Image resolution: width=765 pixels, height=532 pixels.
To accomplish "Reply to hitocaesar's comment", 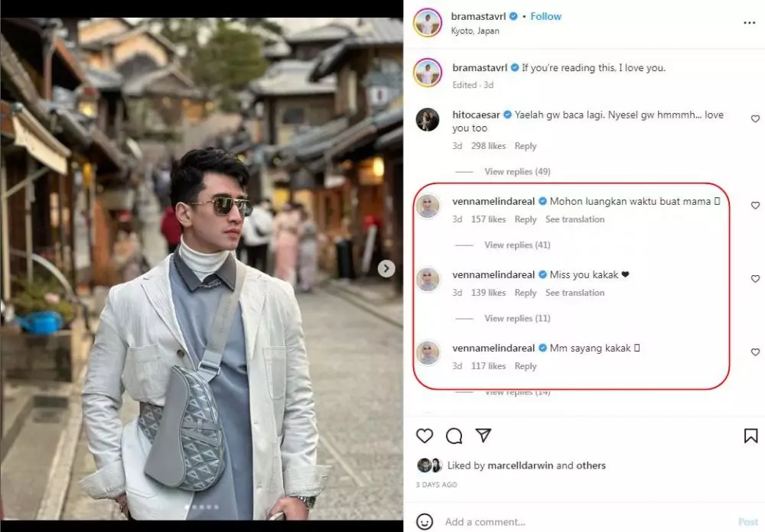I will coord(526,145).
